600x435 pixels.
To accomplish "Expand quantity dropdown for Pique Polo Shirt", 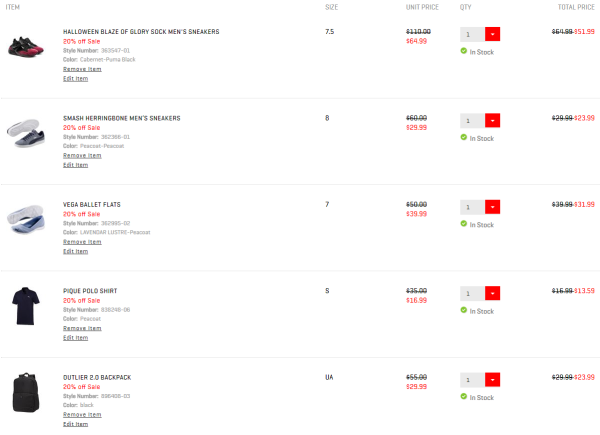I will click(492, 293).
